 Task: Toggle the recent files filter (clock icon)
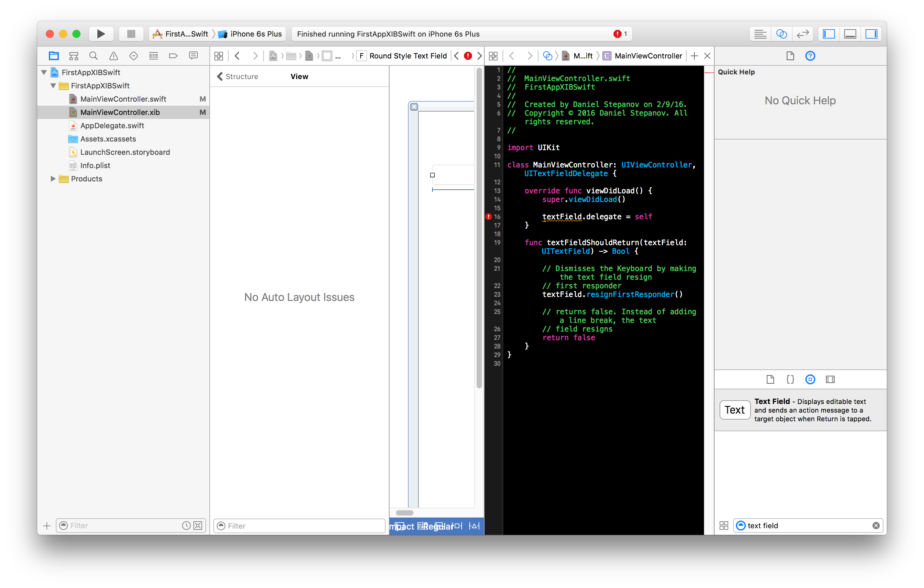click(187, 526)
